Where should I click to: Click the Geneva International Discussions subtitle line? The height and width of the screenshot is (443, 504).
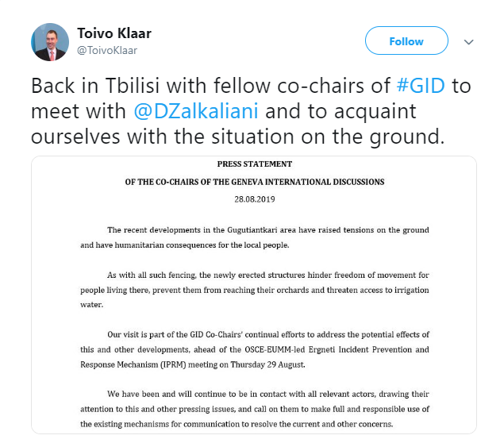pyautogui.click(x=254, y=182)
